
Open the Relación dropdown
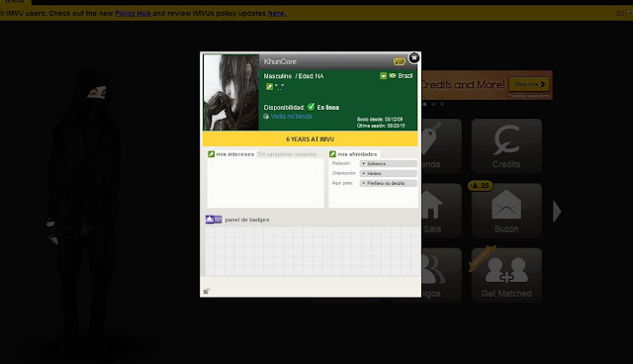pyautogui.click(x=388, y=163)
